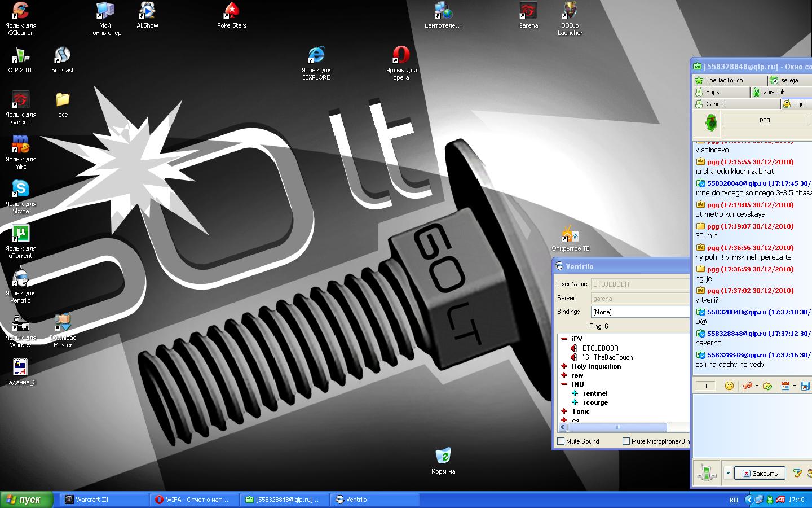Open the smiley picker in QIP chat
The image size is (812, 508).
point(729,386)
